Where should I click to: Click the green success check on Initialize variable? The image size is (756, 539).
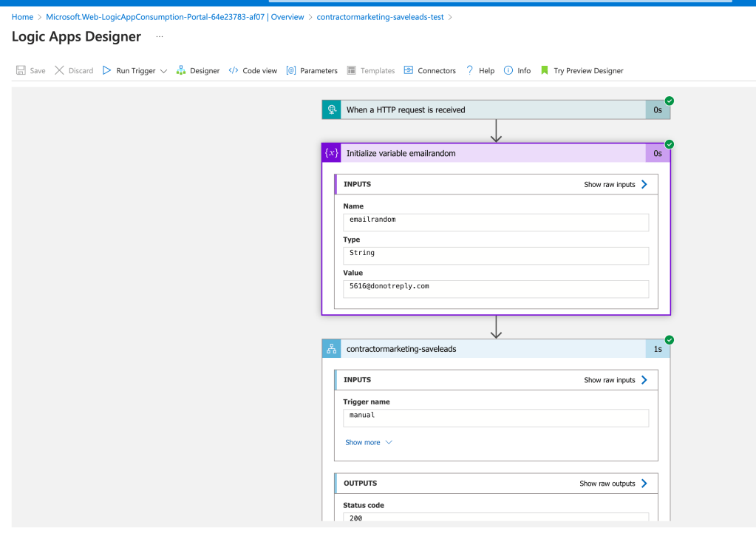point(670,144)
